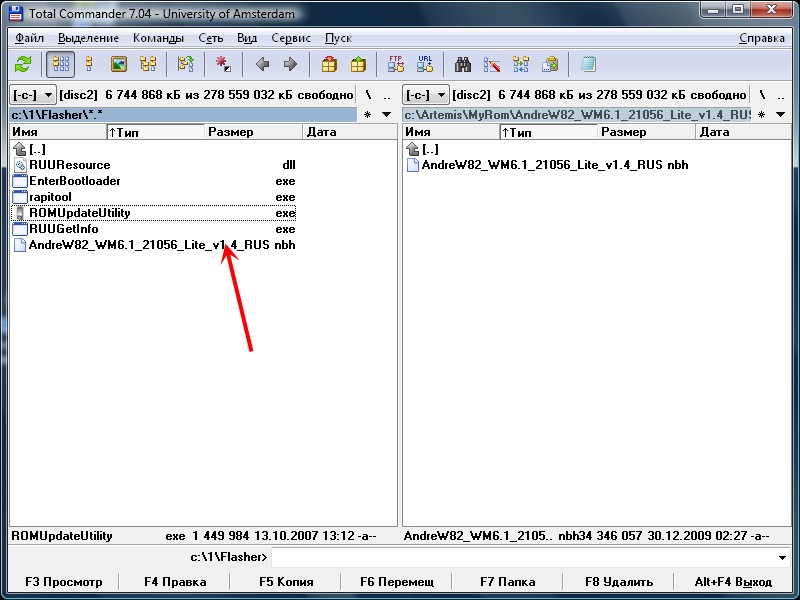The image size is (800, 600).
Task: Click left panel path bar c:\1\Flasher
Action: click(x=183, y=115)
